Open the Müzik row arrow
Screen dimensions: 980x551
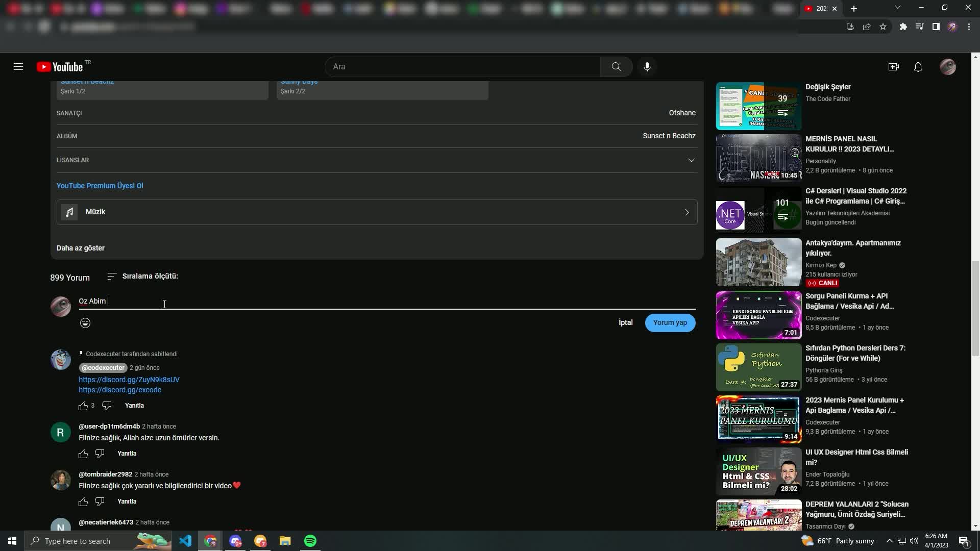[x=687, y=212]
